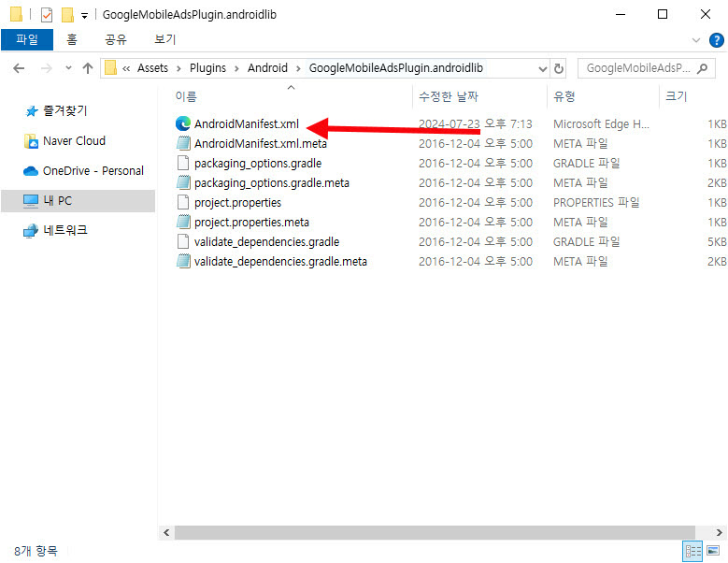This screenshot has height=563, width=728.
Task: Select packaging_options.gradle.meta file
Action: click(x=272, y=183)
